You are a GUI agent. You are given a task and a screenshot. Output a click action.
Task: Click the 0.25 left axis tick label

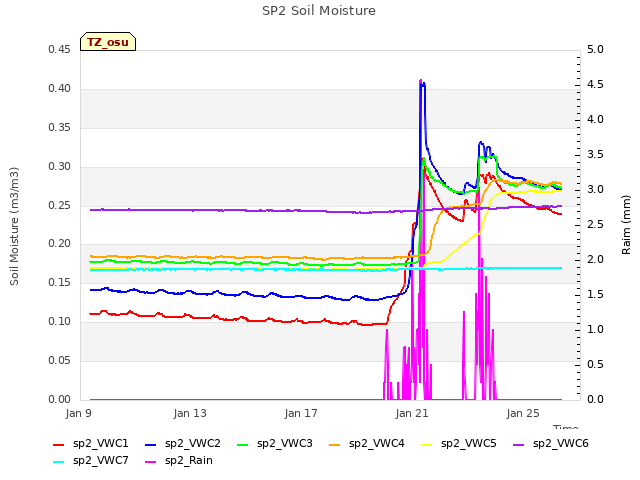click(x=59, y=205)
